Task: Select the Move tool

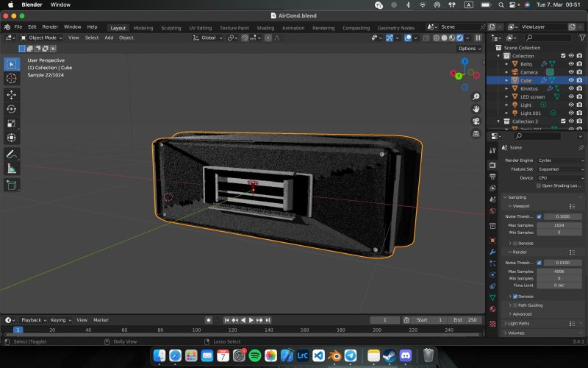Action: coord(12,95)
